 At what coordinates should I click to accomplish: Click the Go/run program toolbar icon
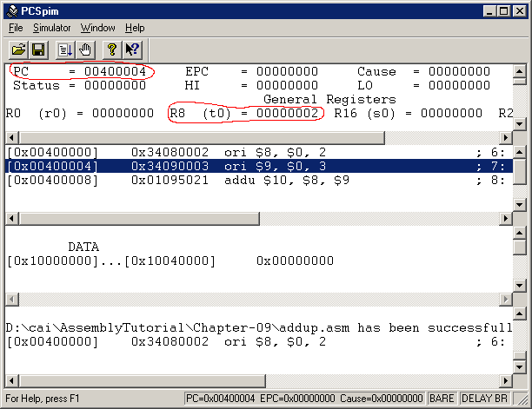click(x=65, y=49)
